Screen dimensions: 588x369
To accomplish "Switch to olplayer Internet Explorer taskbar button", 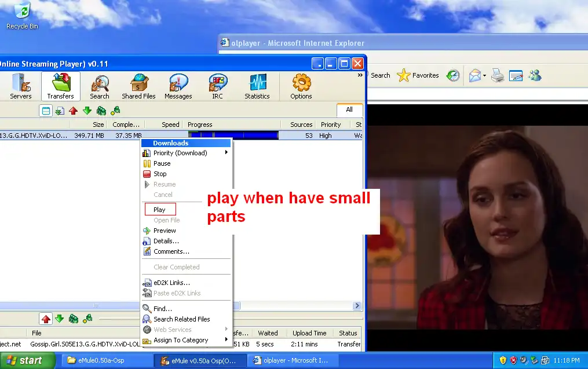I will coord(293,360).
